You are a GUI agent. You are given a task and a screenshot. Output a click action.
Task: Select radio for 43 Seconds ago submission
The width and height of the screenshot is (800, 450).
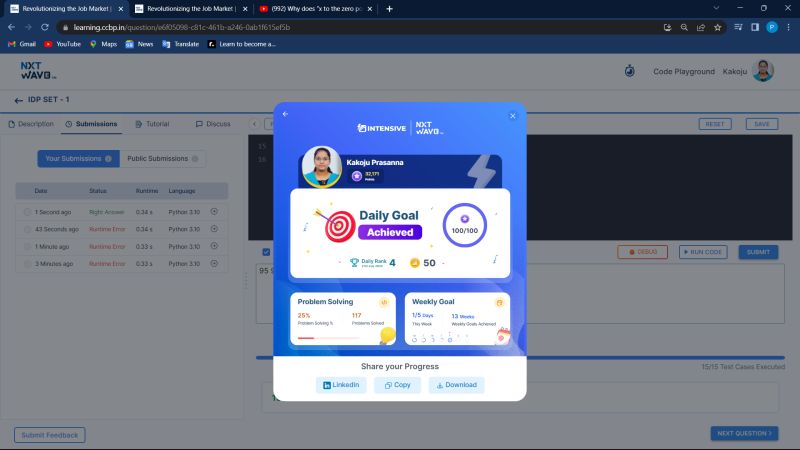tap(27, 229)
